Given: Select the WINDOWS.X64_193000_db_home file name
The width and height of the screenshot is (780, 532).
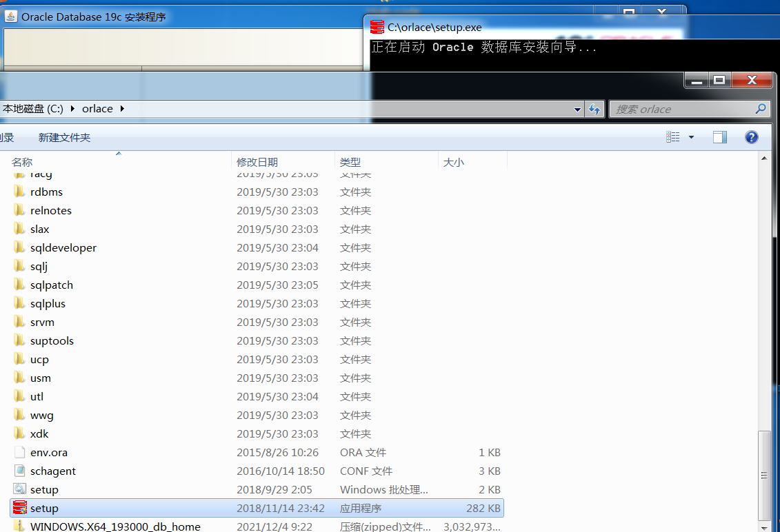Looking at the screenshot, I should click(115, 526).
